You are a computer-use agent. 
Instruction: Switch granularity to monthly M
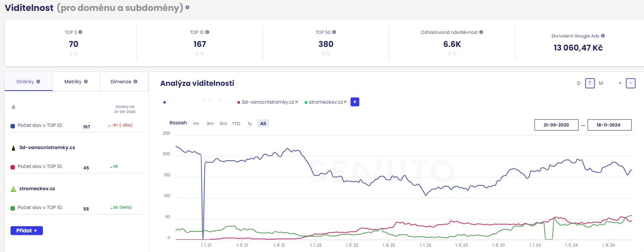601,83
